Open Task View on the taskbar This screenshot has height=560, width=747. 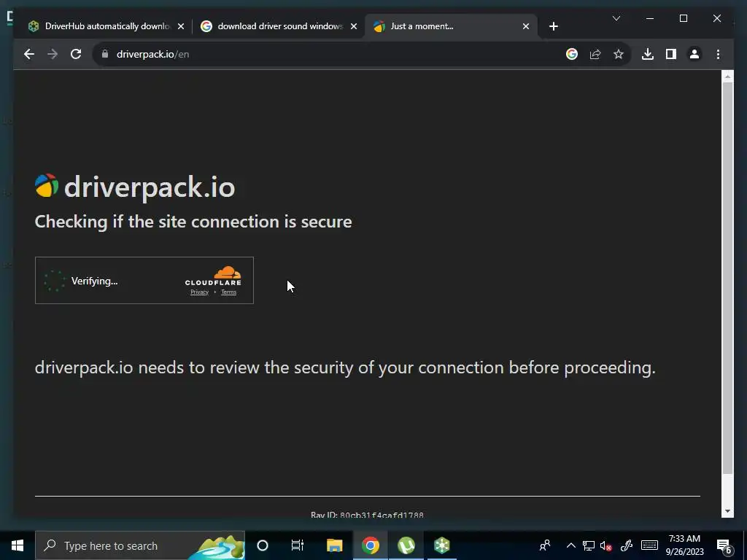(x=298, y=545)
